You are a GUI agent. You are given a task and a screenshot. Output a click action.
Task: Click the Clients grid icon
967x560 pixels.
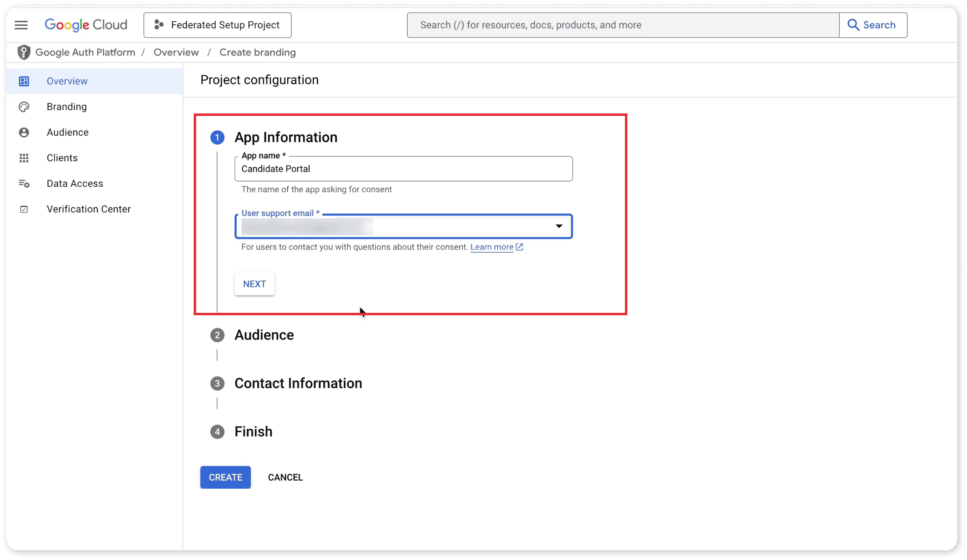tap(24, 158)
